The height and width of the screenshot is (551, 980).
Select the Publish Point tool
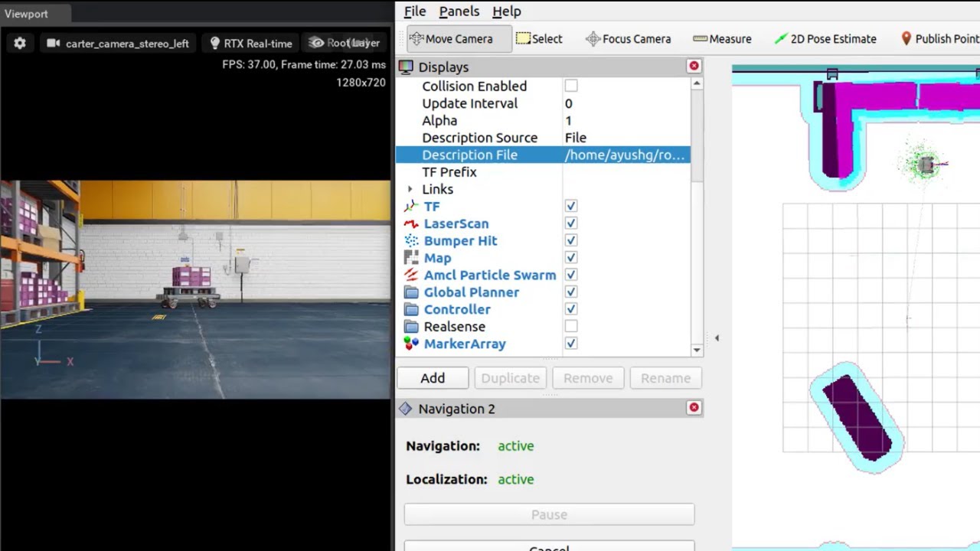point(939,39)
